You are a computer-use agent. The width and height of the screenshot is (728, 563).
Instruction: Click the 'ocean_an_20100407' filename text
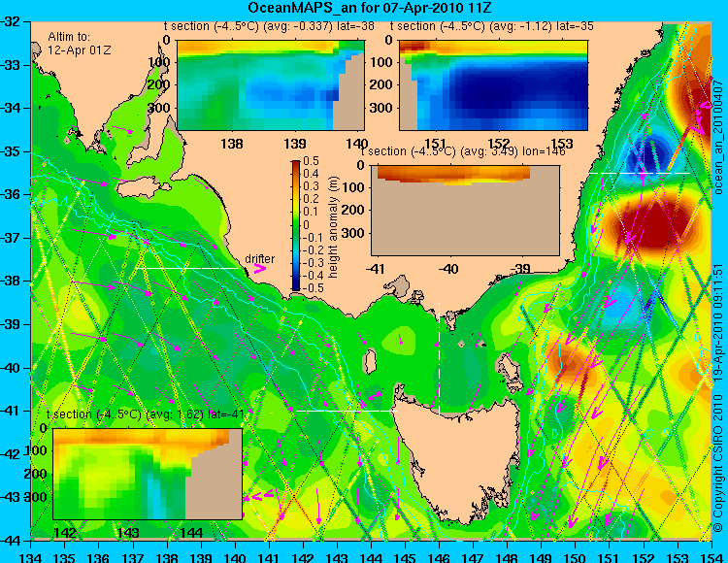(x=718, y=137)
